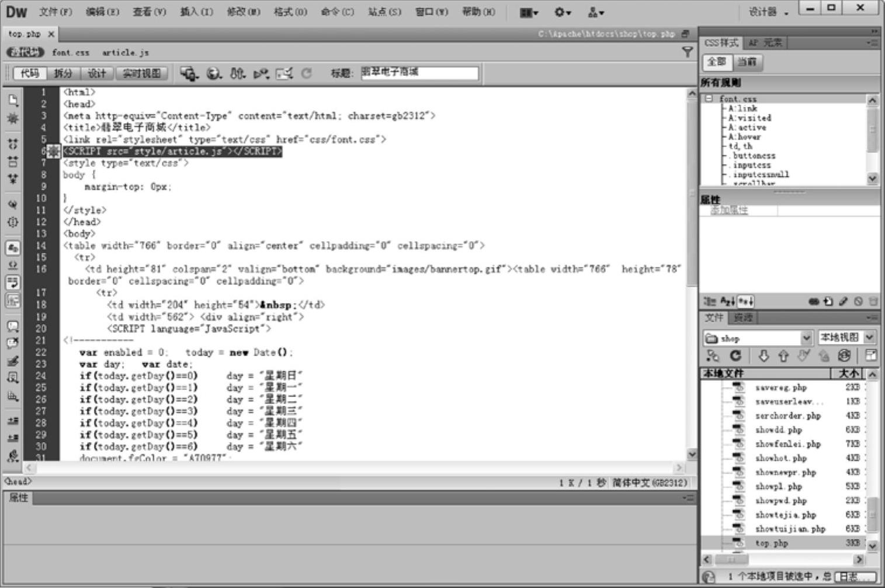885x588 pixels.
Task: Click the globe Preview in Browser icon
Action: [x=214, y=74]
